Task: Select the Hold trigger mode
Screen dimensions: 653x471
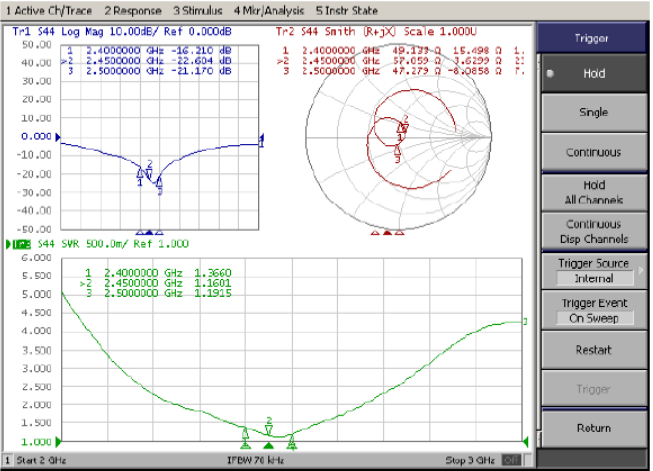Action: coord(593,74)
